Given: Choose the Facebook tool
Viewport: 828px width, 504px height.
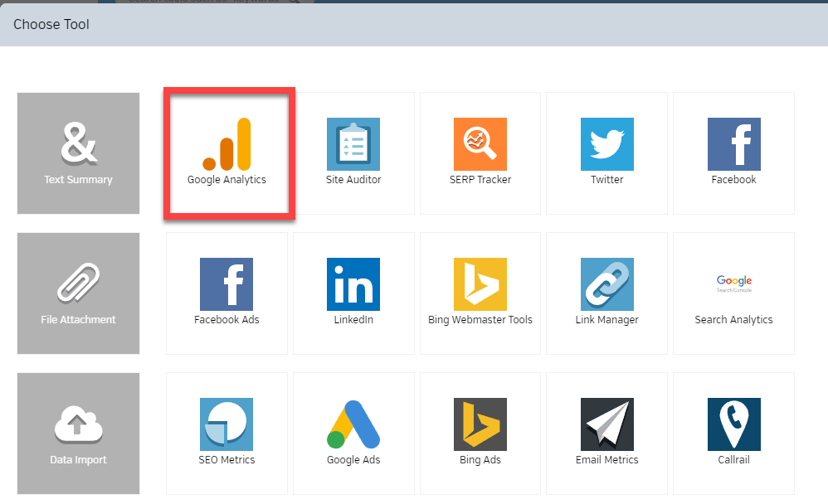Looking at the screenshot, I should 733,153.
